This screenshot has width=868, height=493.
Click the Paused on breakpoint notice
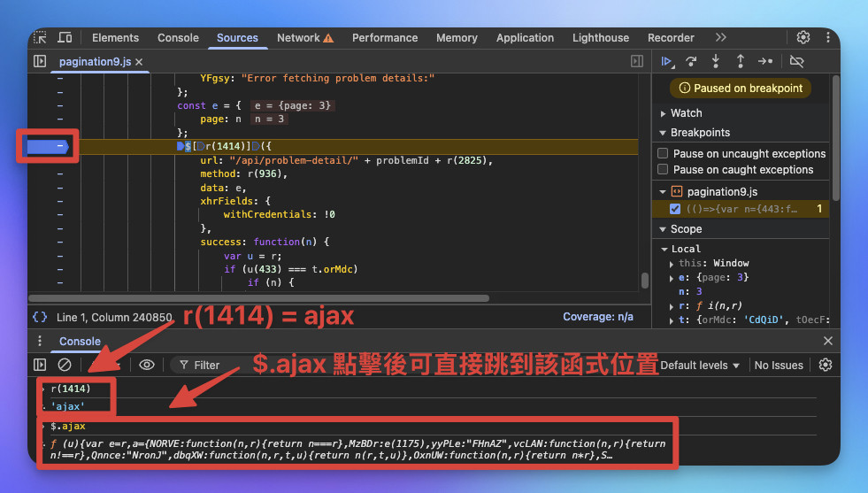tap(741, 89)
